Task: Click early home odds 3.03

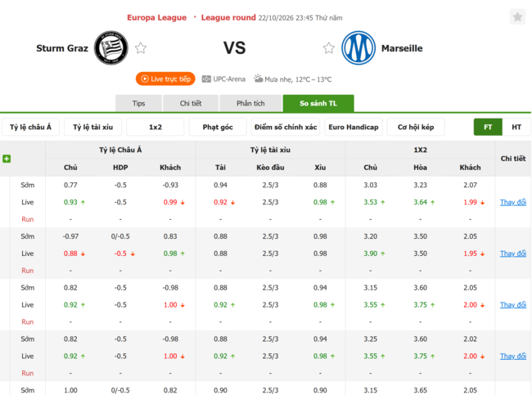Action: click(370, 185)
